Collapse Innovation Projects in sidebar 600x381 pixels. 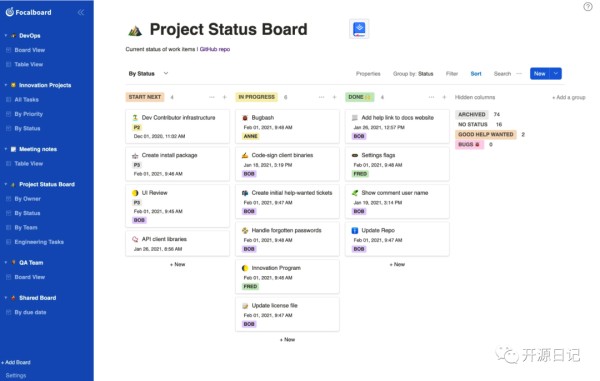click(6, 85)
